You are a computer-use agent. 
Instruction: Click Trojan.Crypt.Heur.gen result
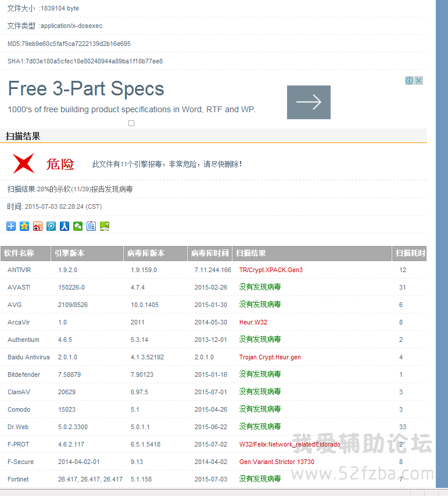coord(270,357)
